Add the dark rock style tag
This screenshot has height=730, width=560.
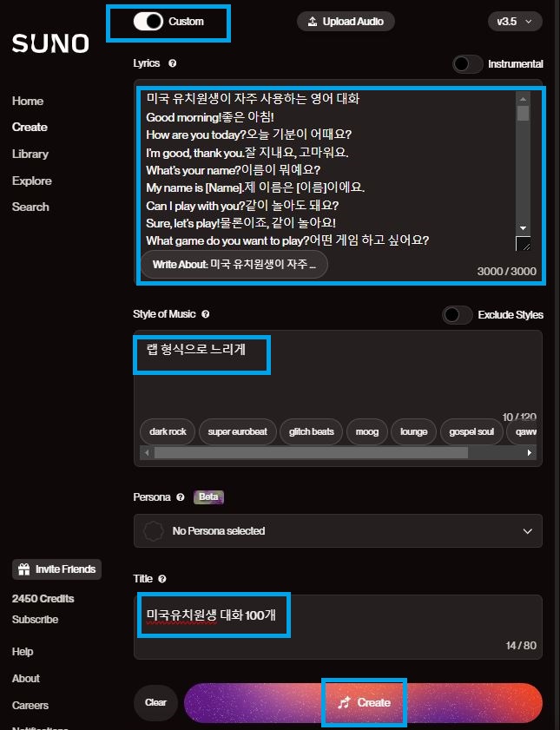[x=168, y=431]
